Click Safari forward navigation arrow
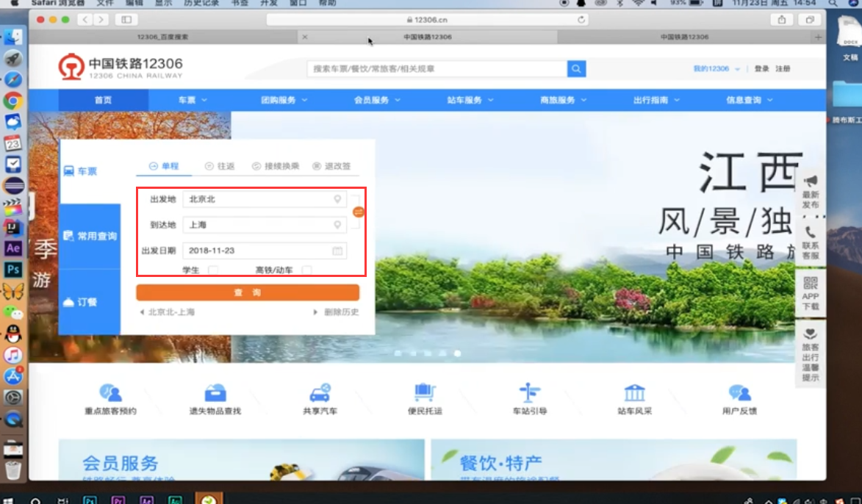Image resolution: width=862 pixels, height=504 pixels. [101, 20]
